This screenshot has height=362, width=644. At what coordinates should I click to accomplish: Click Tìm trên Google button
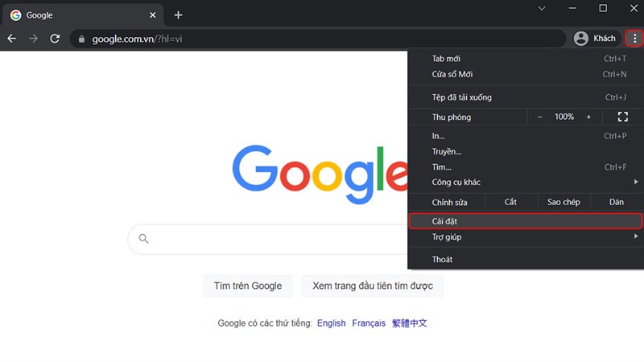248,286
